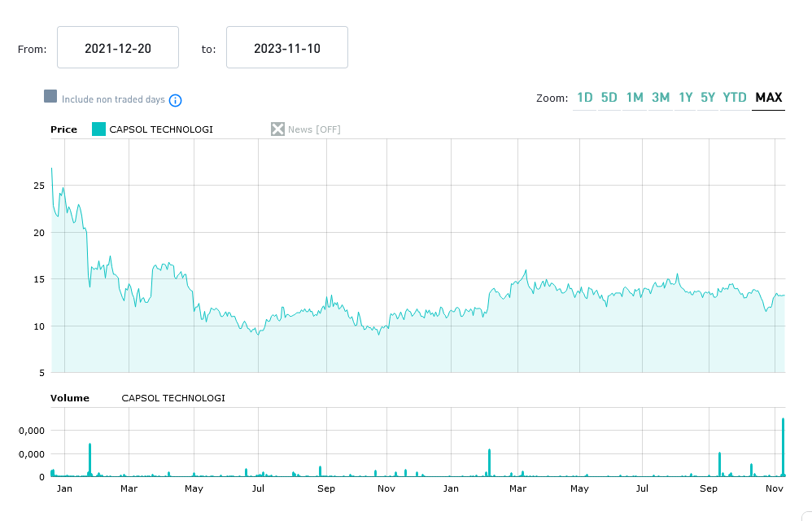Toggle the News [OFF] icon

[277, 129]
